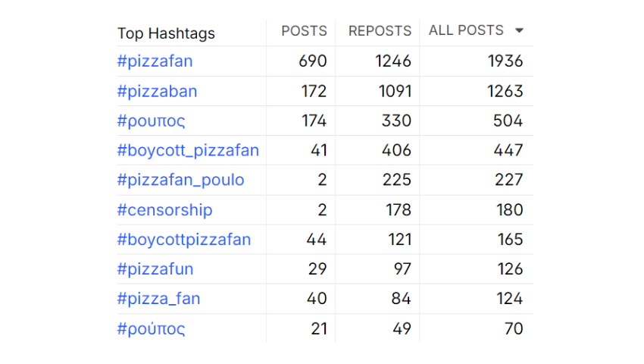This screenshot has width=644, height=364.
Task: Open the #boycott_pizzafan hashtag link
Action: (188, 151)
